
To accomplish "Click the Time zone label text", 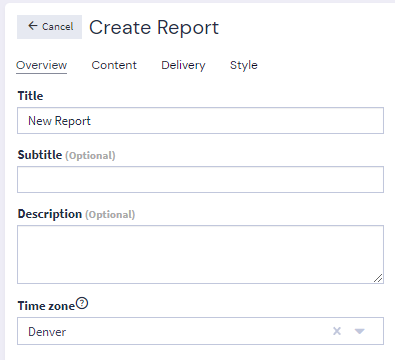I will 46,306.
